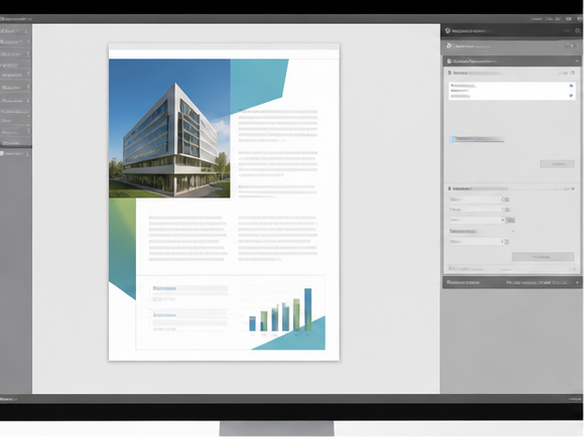
Task: Select the first item in the left sidebar list
Action: pos(14,31)
